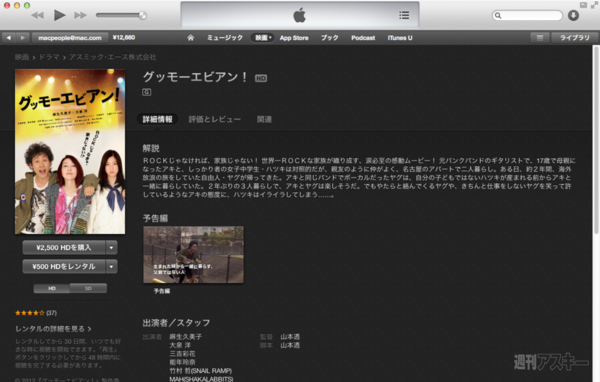Click the star rating with 37 reviews
This screenshot has height=382, width=600.
click(36, 313)
